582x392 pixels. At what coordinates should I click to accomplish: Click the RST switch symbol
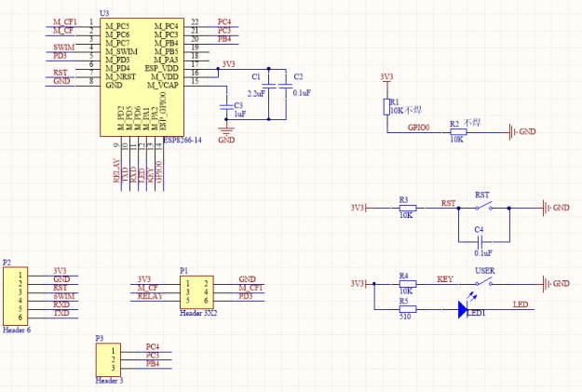483,207
